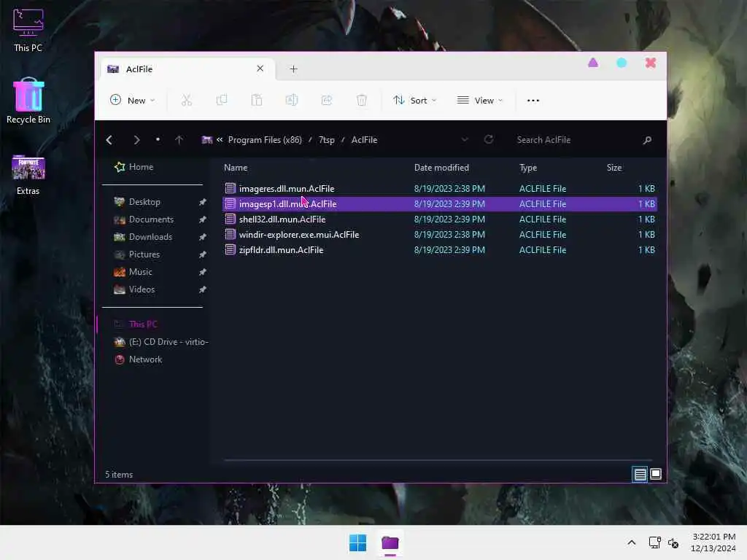The height and width of the screenshot is (560, 747).
Task: Sort by the Size column header
Action: point(614,168)
